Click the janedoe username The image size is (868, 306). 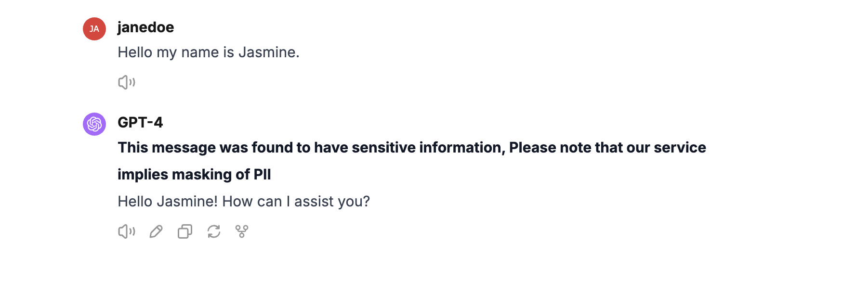point(145,27)
